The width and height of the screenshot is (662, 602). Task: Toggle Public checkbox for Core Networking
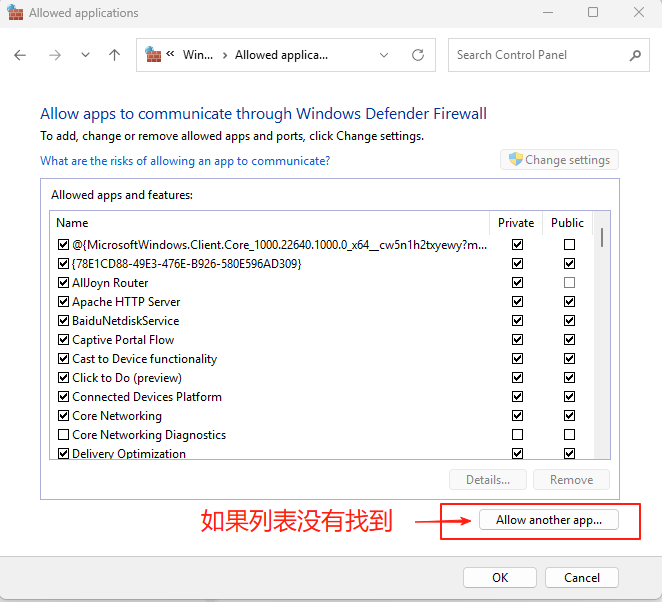(569, 415)
